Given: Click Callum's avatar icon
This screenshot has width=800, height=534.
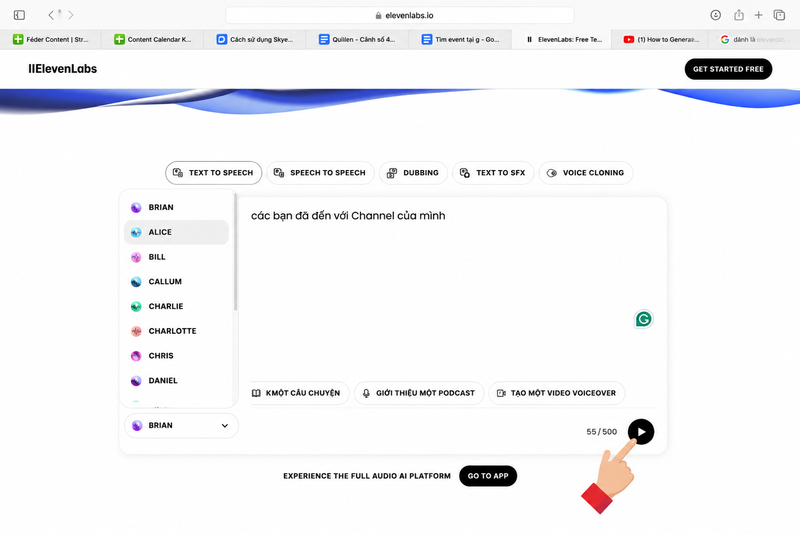Looking at the screenshot, I should click(136, 282).
